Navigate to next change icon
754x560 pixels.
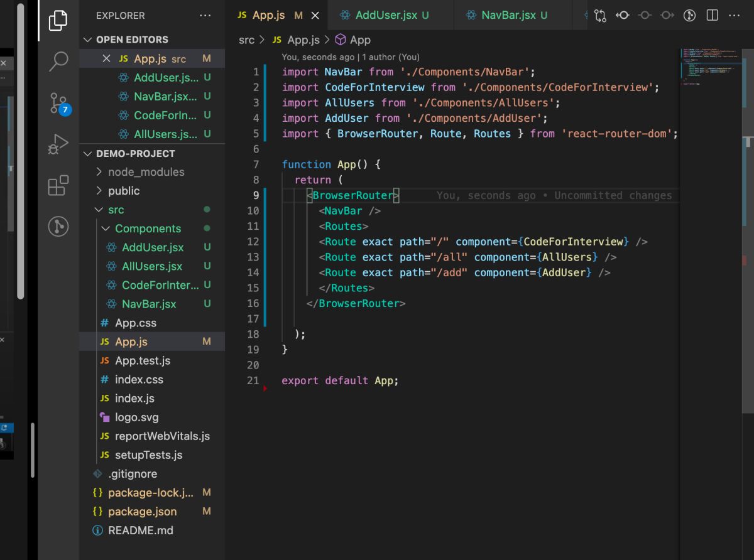(x=667, y=15)
